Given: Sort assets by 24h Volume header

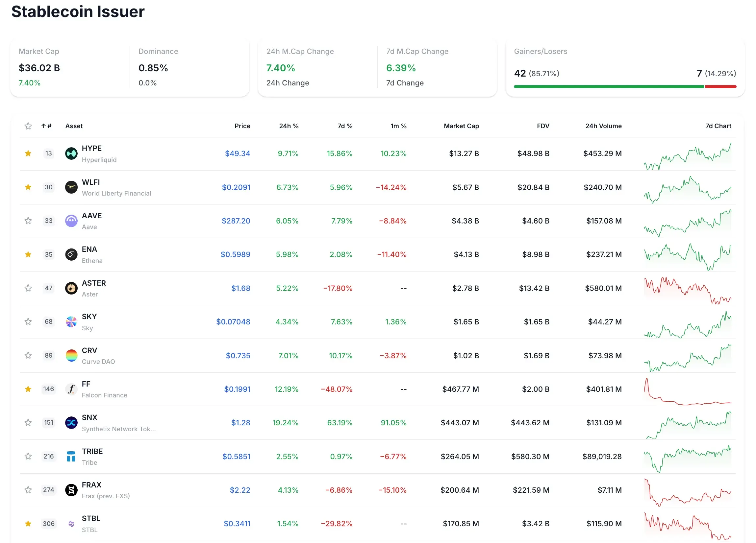Looking at the screenshot, I should pyautogui.click(x=603, y=126).
